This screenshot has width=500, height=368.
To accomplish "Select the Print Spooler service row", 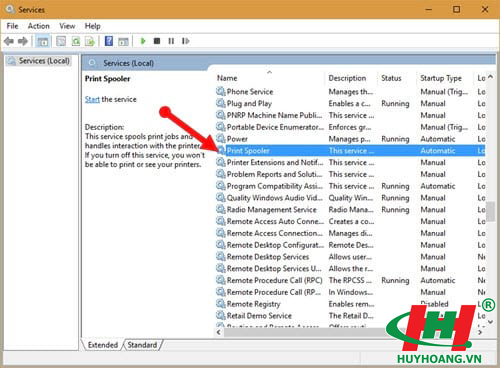I will [x=350, y=151].
